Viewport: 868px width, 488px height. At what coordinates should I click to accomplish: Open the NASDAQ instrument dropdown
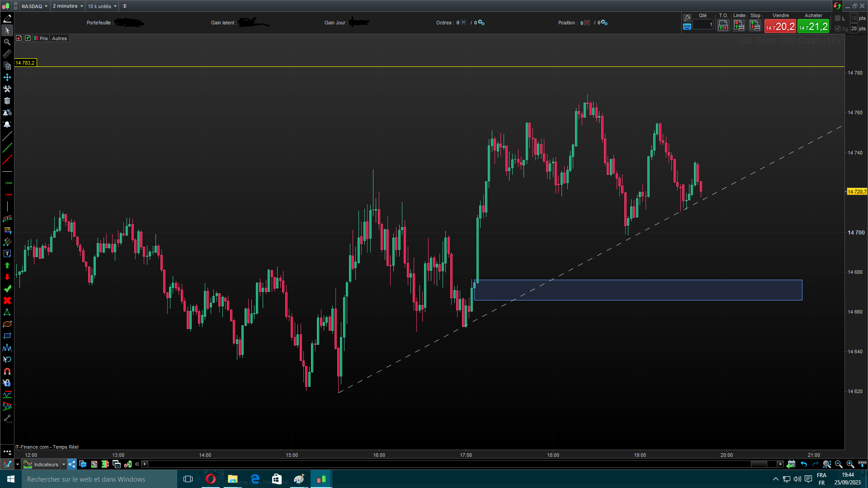(34, 6)
